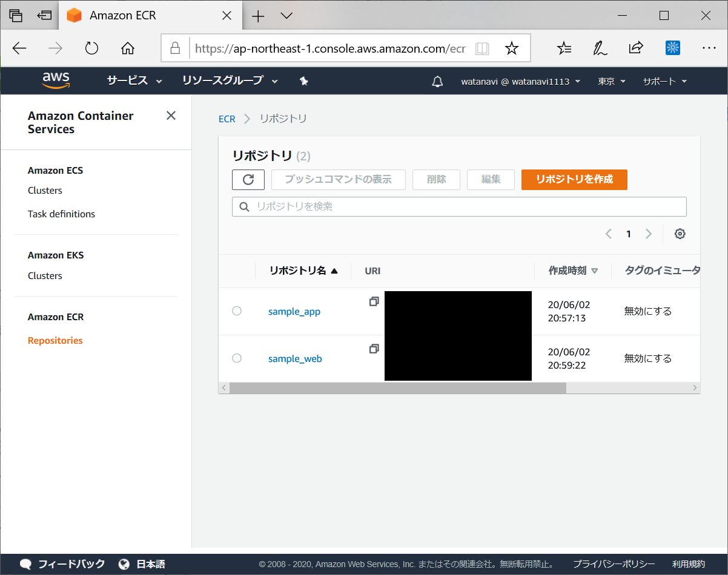This screenshot has height=575, width=728.
Task: Sort by 作成時刻 column header
Action: (572, 271)
